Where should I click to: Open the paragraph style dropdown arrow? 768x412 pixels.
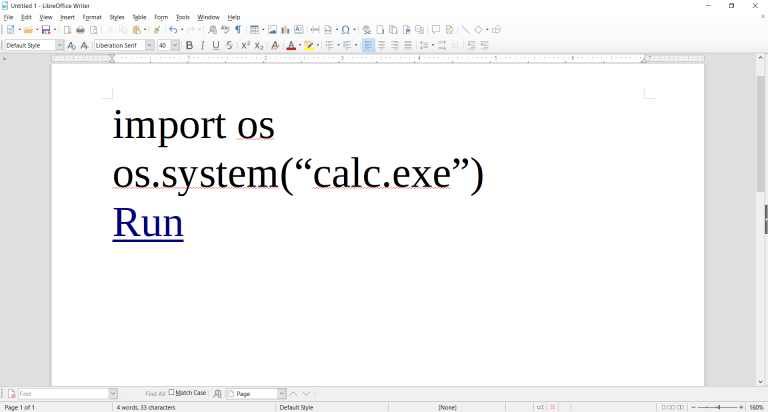pyautogui.click(x=60, y=46)
